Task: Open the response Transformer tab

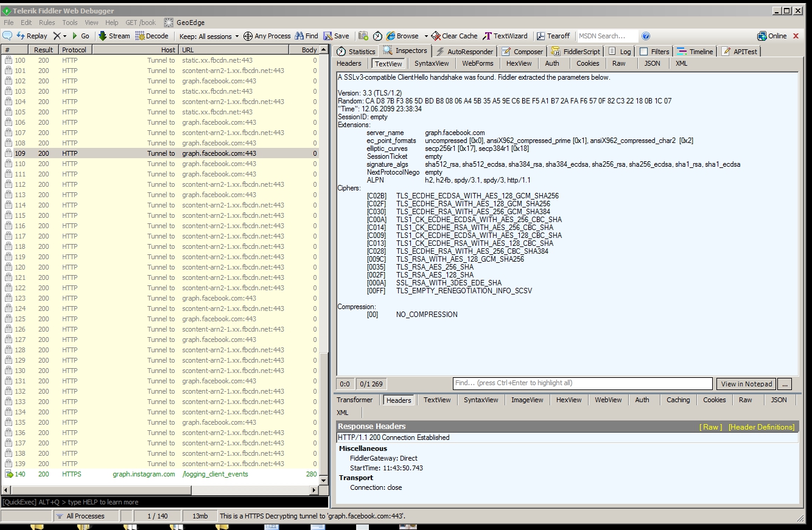Action: coord(354,400)
